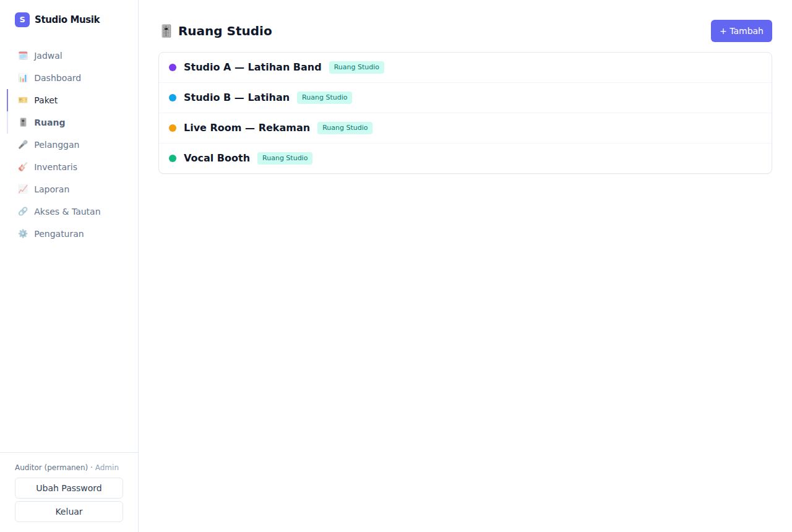This screenshot has height=532, width=792.
Task: Click the purple dot of Studio A
Action: click(173, 67)
